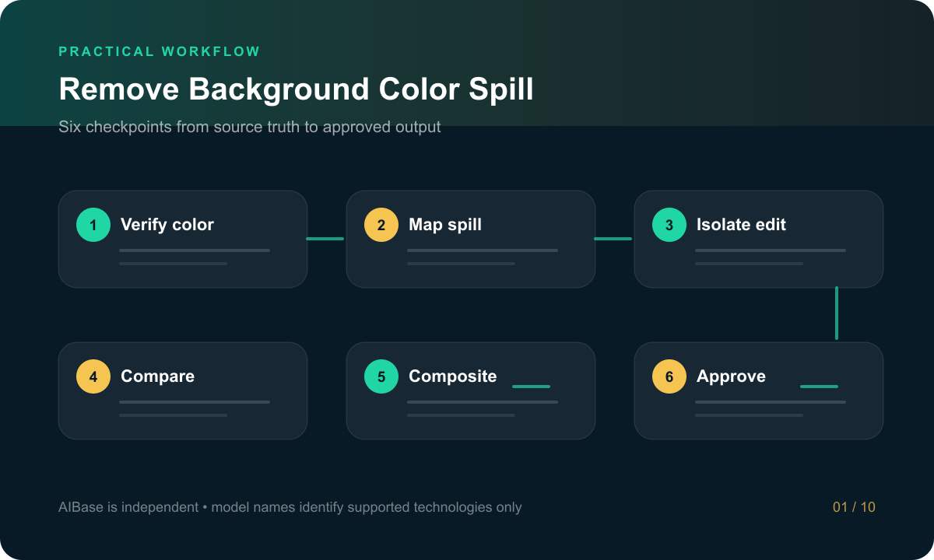Click the step 4 number badge
The width and height of the screenshot is (934, 560).
(93, 376)
